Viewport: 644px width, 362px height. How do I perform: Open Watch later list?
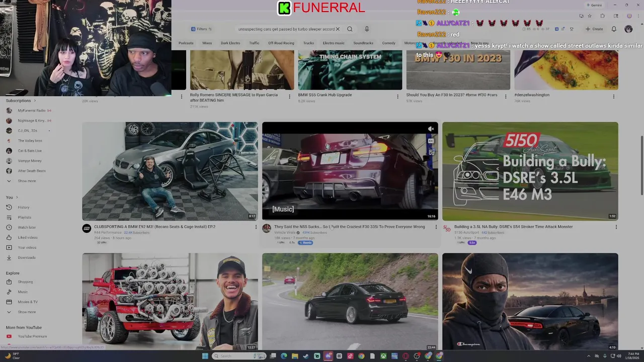pyautogui.click(x=27, y=227)
